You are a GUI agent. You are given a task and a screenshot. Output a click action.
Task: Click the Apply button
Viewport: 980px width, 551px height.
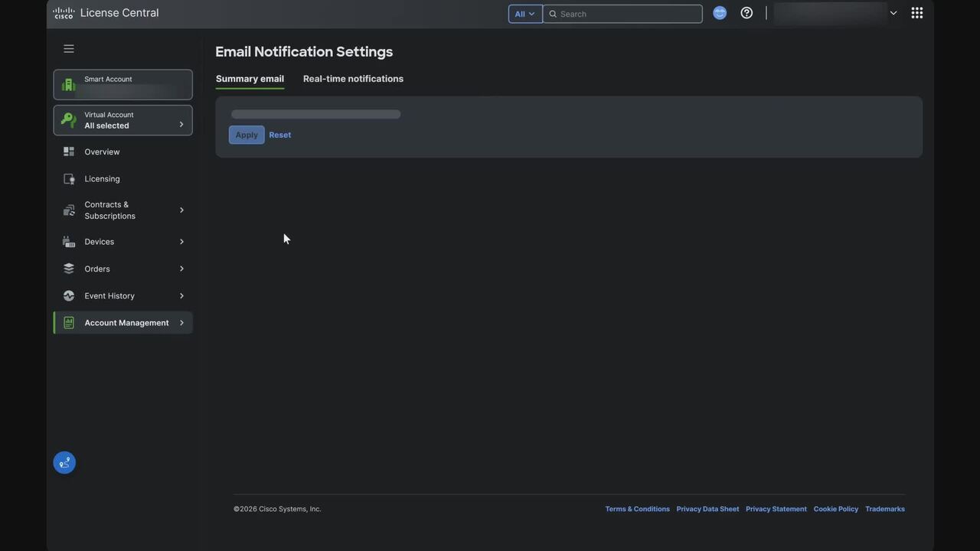point(247,135)
